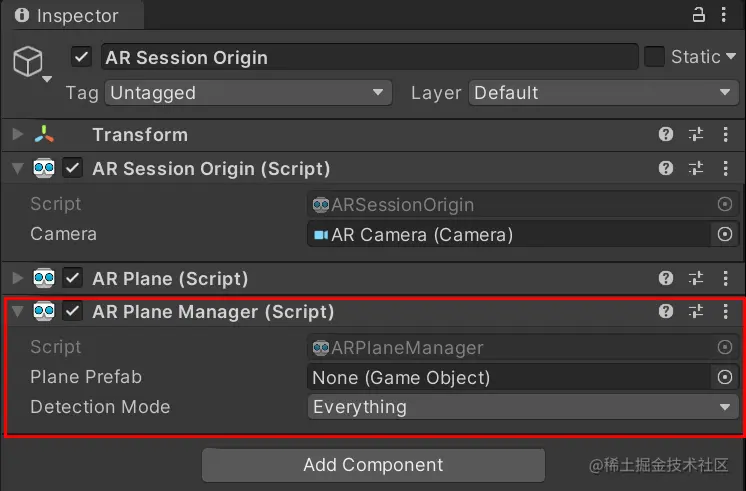Disable AR Plane Manager script checkbox
The height and width of the screenshot is (491, 746).
pos(73,311)
